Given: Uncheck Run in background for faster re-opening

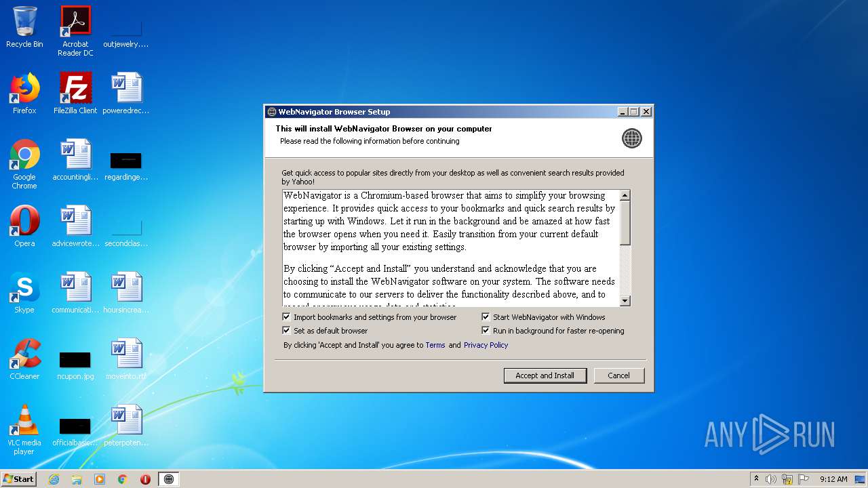Looking at the screenshot, I should pos(486,331).
